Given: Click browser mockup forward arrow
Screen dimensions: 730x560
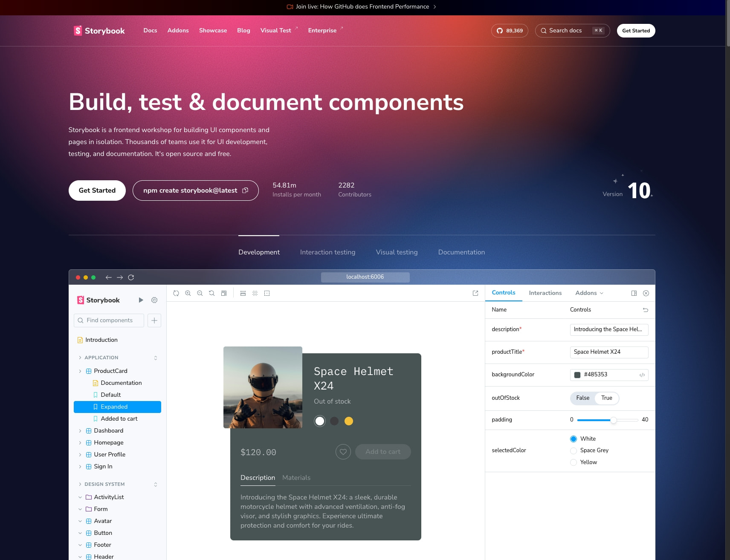Looking at the screenshot, I should click(x=120, y=277).
